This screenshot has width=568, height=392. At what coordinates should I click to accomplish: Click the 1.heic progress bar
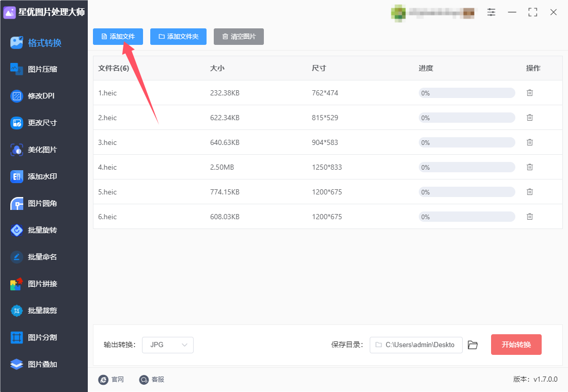pos(467,93)
